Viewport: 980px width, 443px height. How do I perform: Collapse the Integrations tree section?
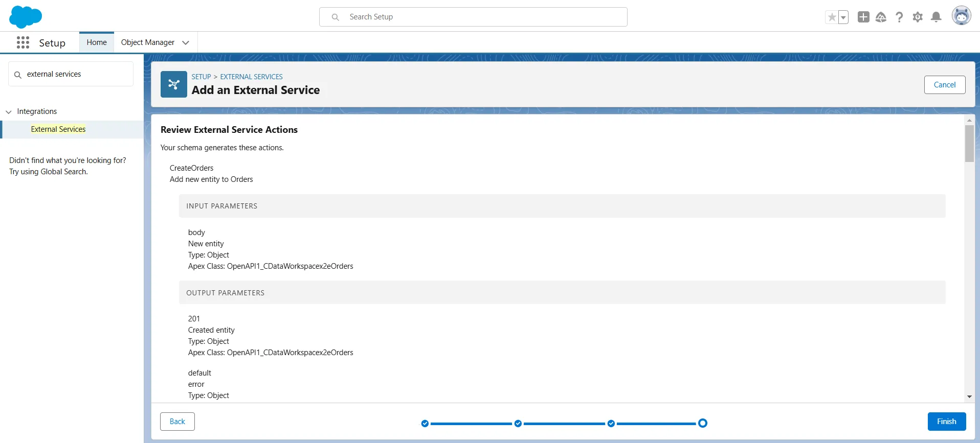point(9,112)
